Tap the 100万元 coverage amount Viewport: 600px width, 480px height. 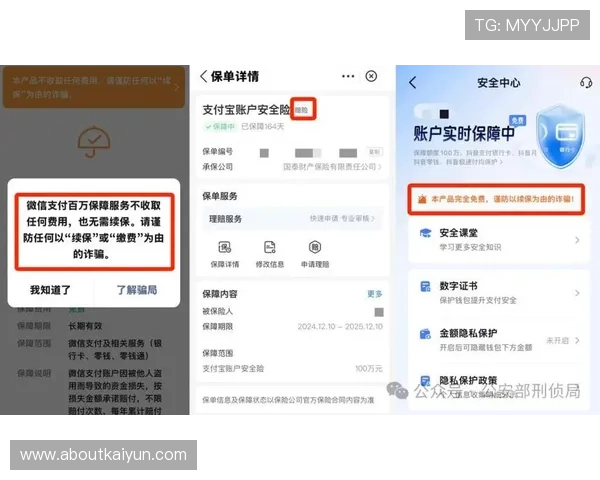[369, 369]
